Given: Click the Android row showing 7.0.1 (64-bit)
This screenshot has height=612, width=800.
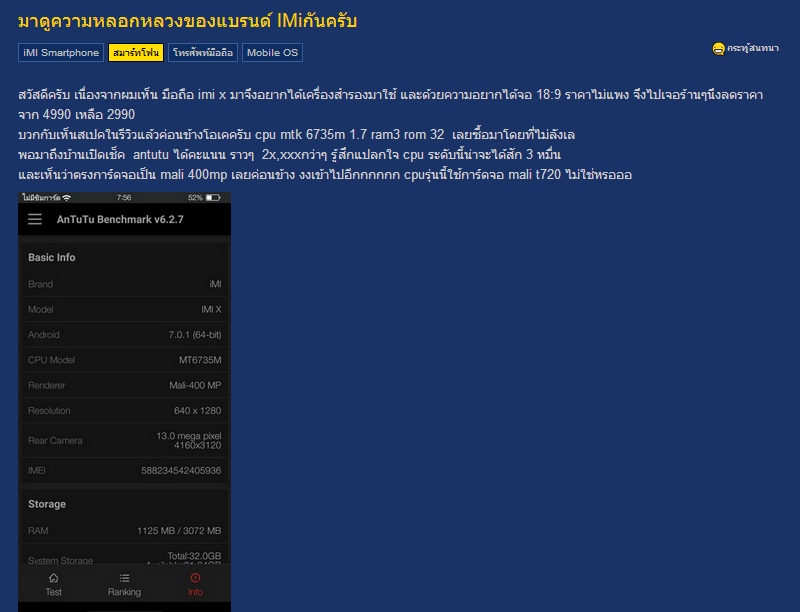Looking at the screenshot, I should coord(124,335).
